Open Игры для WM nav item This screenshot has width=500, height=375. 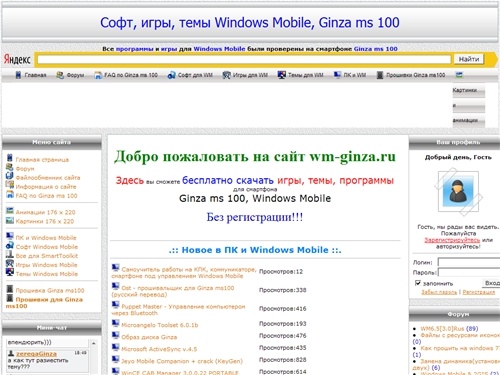coord(250,75)
